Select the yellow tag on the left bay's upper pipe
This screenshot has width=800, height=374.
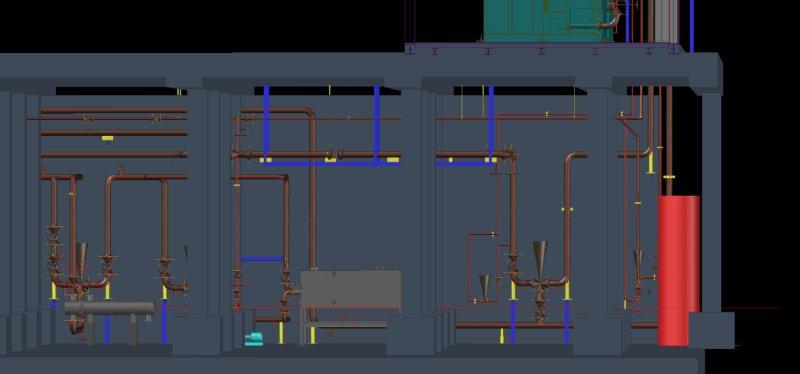107,138
